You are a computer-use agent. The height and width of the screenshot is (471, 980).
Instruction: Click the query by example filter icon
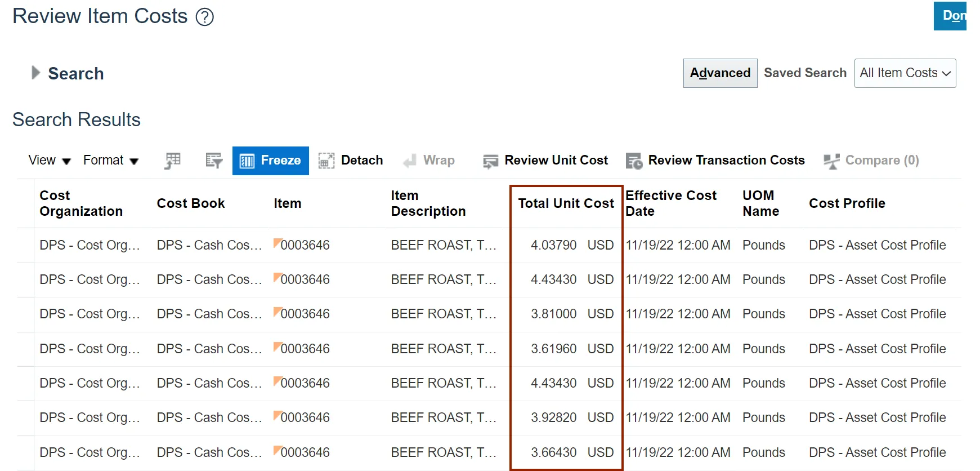214,161
